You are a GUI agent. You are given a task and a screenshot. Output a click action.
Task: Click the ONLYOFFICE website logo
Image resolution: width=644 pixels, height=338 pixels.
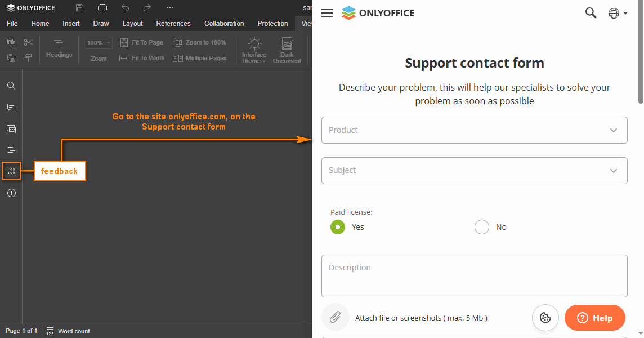(378, 13)
